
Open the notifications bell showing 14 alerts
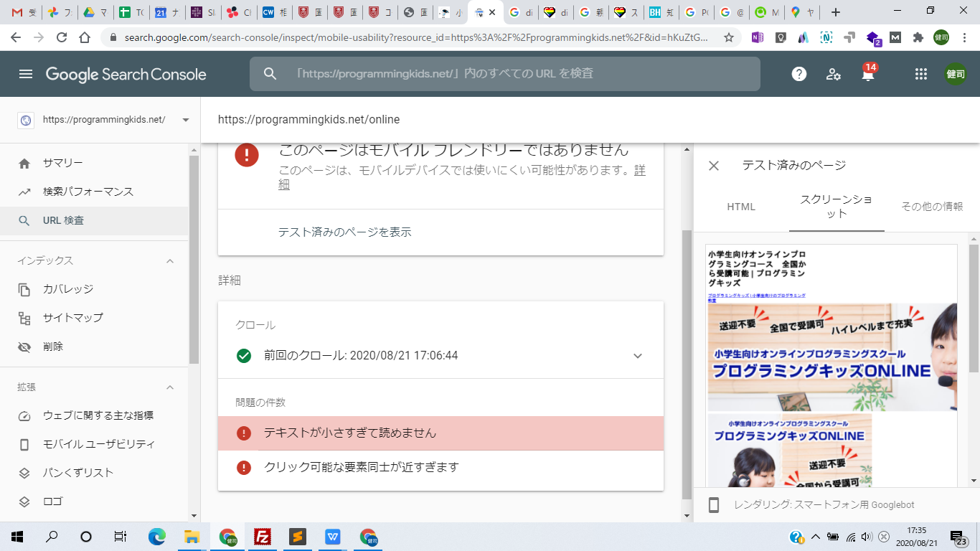867,74
